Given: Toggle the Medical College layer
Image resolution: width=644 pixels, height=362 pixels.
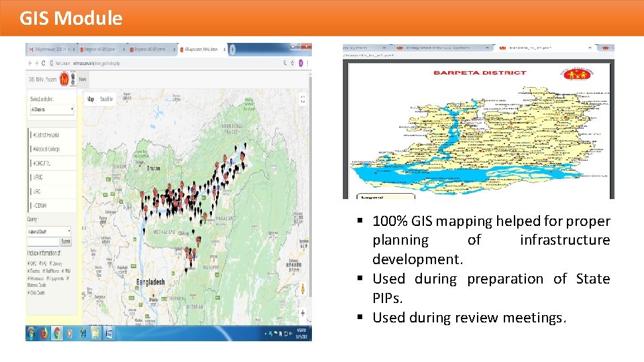Looking at the screenshot, I should pos(52,149).
